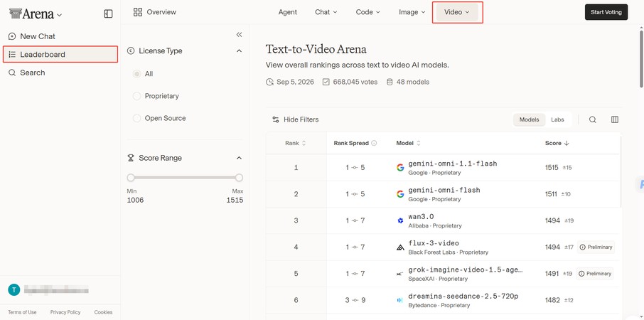Click the Start Voting button

(x=606, y=12)
